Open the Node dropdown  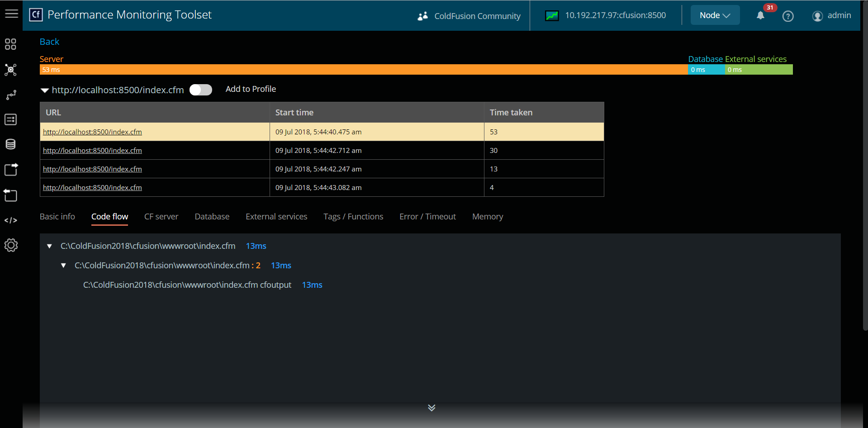click(715, 15)
